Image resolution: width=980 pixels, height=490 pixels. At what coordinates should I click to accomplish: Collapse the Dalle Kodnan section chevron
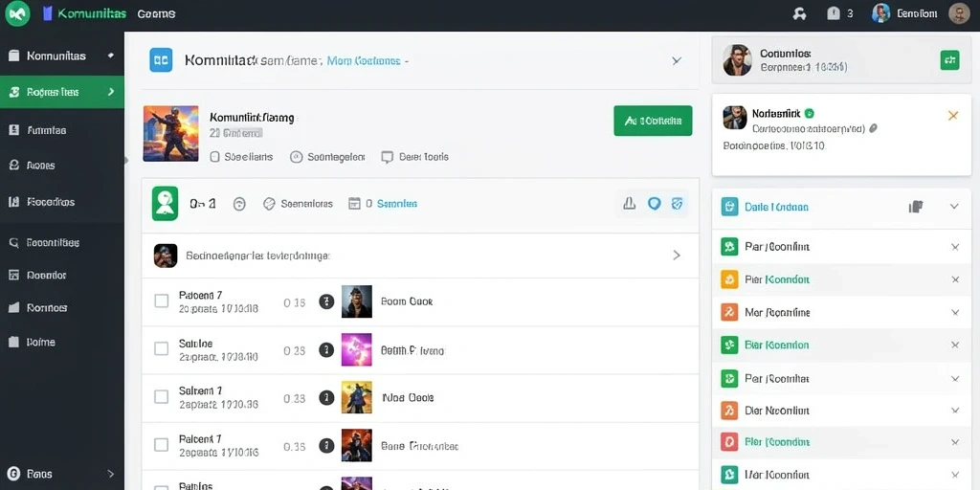point(954,207)
